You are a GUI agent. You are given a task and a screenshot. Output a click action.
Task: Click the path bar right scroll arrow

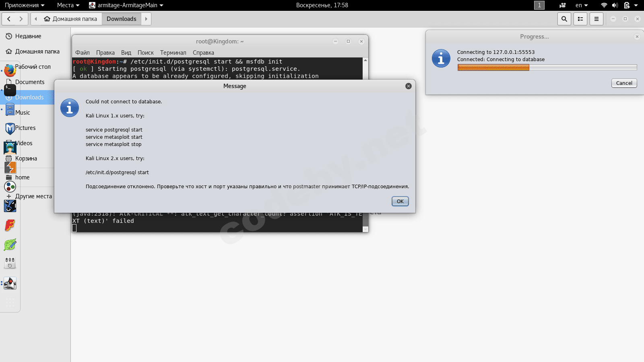(x=146, y=19)
